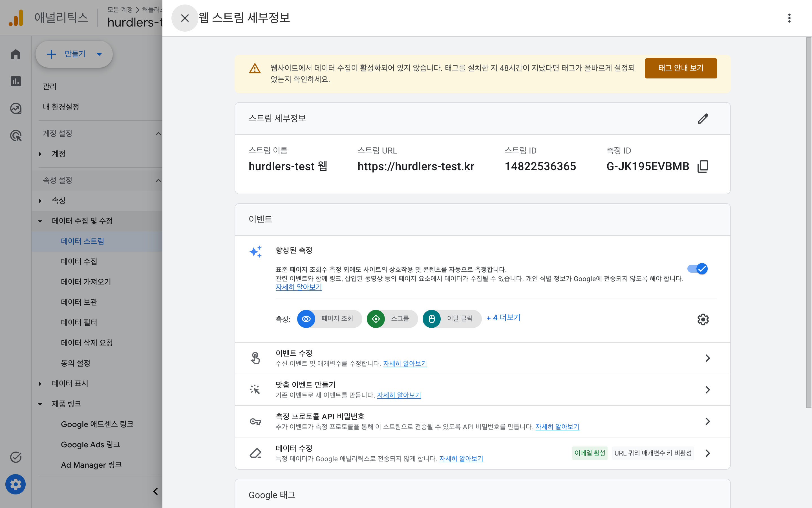The image size is (812, 508).
Task: Collapse the admin sidebar with arrow
Action: point(155,491)
